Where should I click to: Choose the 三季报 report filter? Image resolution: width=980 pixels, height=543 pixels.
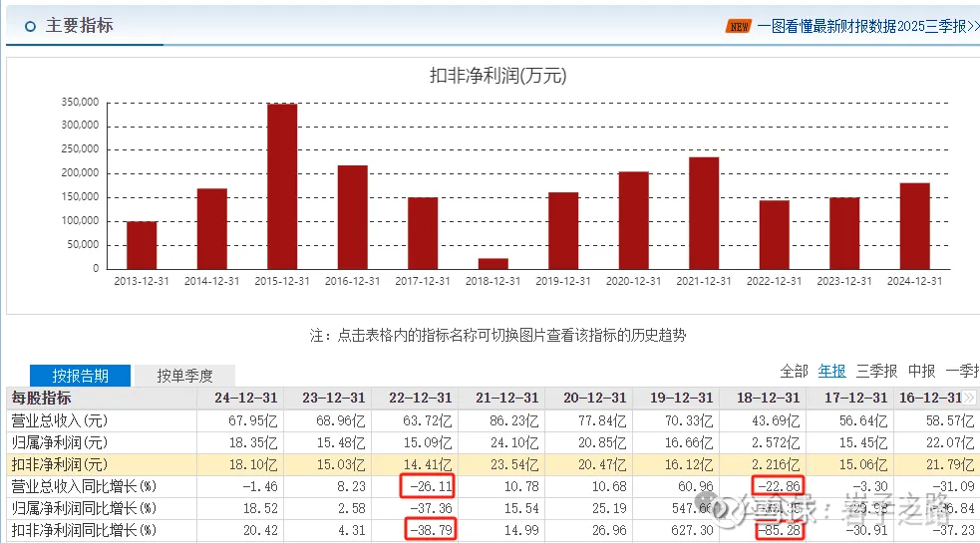pos(877,372)
